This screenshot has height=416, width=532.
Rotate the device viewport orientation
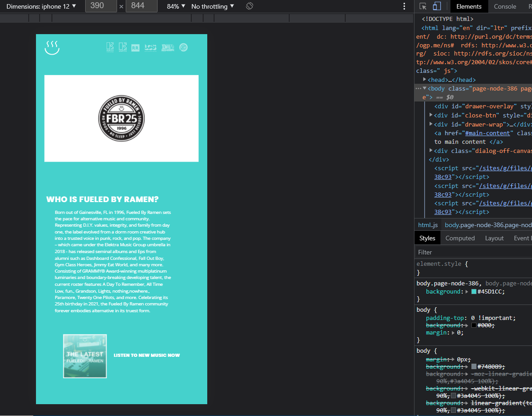[x=250, y=6]
